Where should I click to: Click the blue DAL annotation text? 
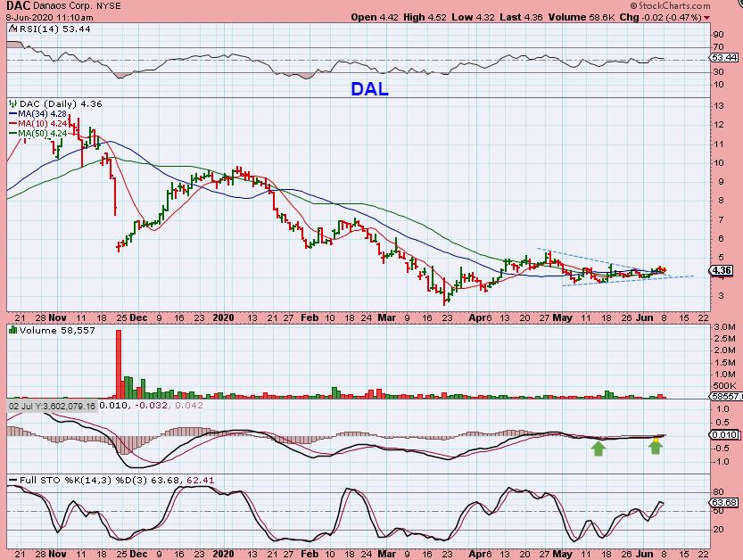click(369, 89)
